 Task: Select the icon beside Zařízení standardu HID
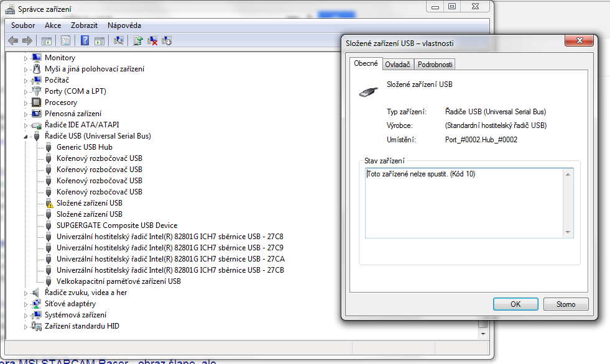pyautogui.click(x=37, y=326)
